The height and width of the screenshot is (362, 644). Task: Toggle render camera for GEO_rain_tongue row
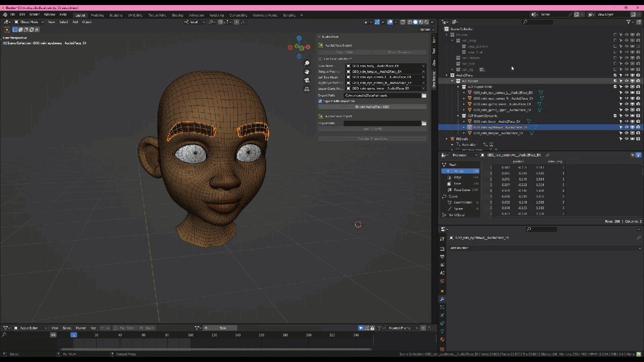[x=638, y=133]
